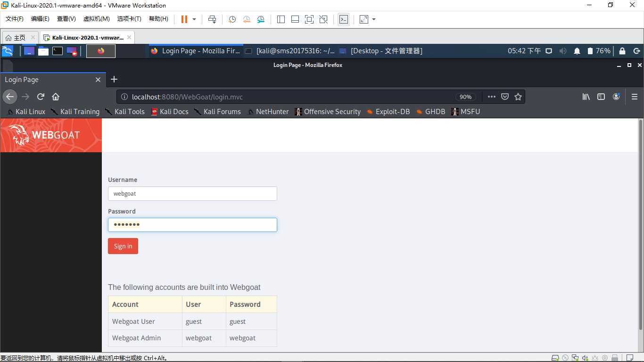The height and width of the screenshot is (362, 644).
Task: Click the stretch guest display icon
Action: coord(364,19)
